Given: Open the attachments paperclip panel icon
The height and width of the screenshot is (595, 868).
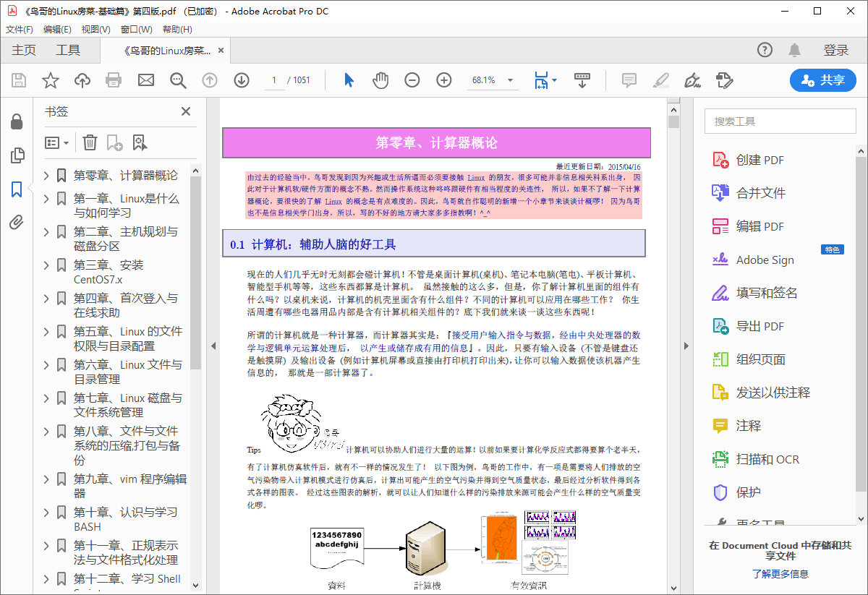Looking at the screenshot, I should [17, 223].
